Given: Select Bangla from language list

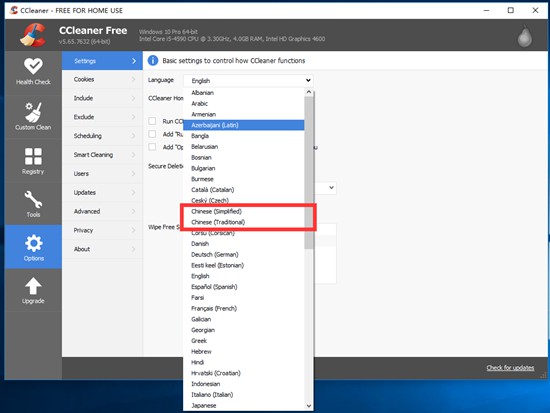Looking at the screenshot, I should [x=243, y=136].
